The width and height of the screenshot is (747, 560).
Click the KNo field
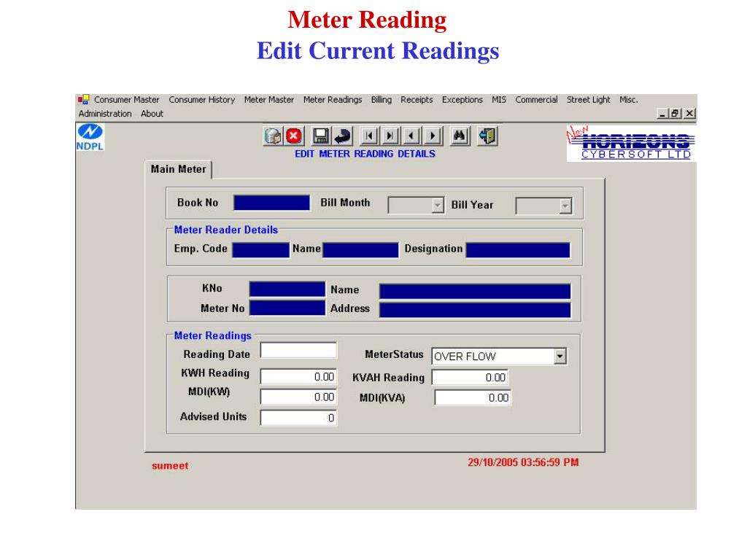click(287, 289)
